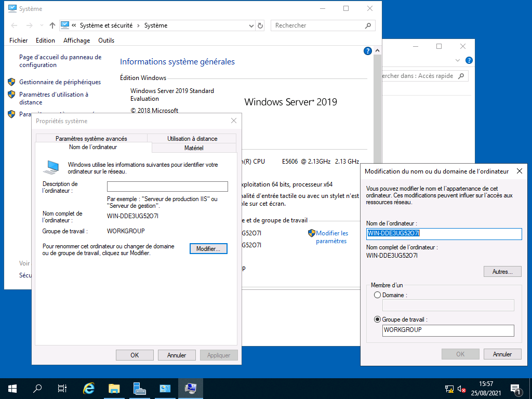This screenshot has height=399, width=532.
Task: Open taskbar search magnifier
Action: pos(37,389)
